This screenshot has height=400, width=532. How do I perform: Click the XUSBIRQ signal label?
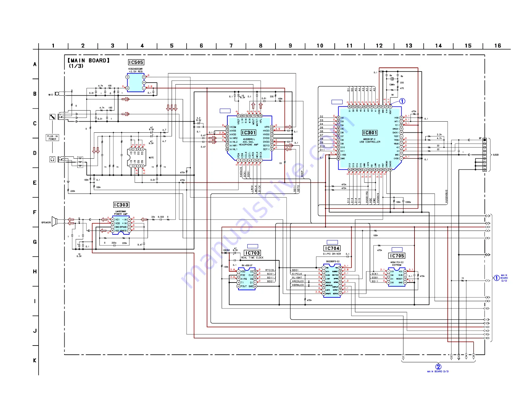[x=367, y=197]
